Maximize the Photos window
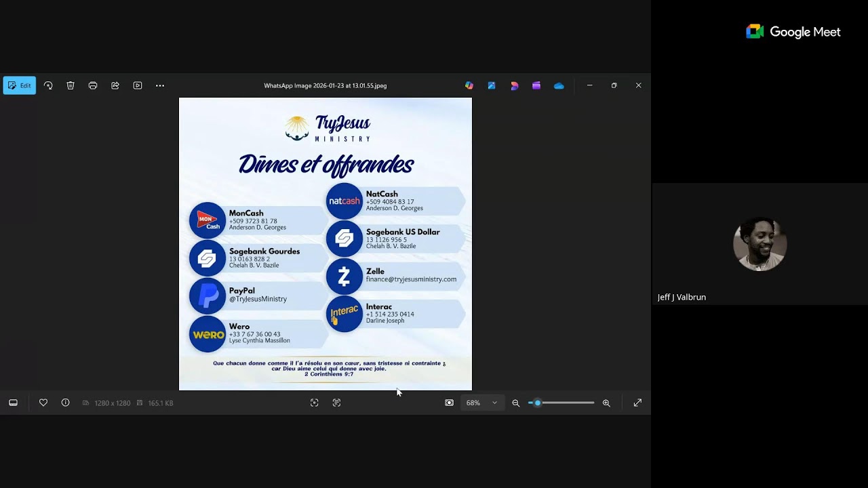 tap(614, 85)
